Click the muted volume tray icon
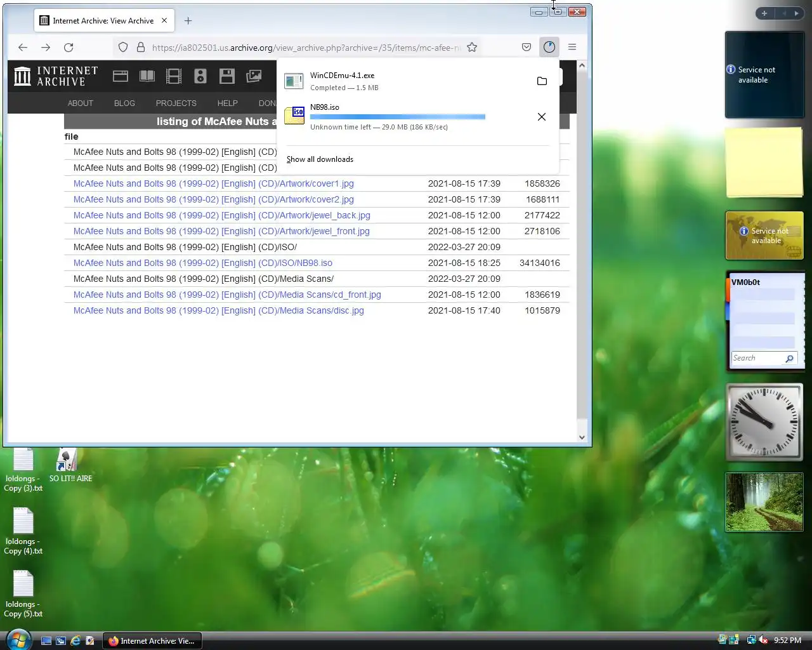 (763, 640)
